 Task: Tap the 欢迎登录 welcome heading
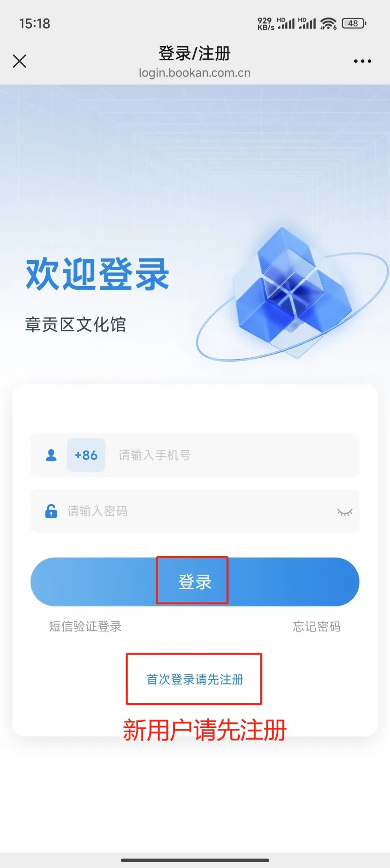(97, 274)
